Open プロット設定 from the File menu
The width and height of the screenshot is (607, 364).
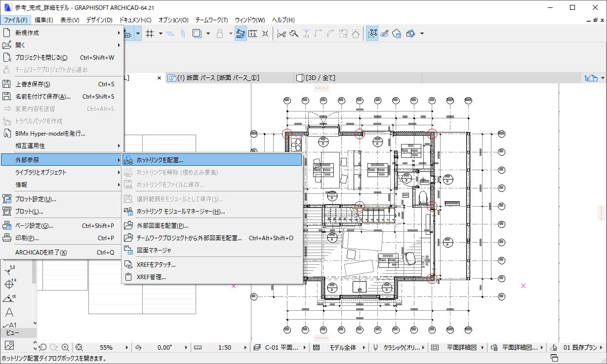pyautogui.click(x=62, y=199)
